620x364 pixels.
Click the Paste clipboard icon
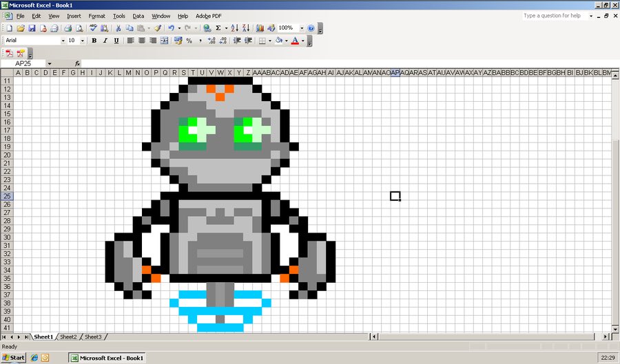pyautogui.click(x=141, y=28)
